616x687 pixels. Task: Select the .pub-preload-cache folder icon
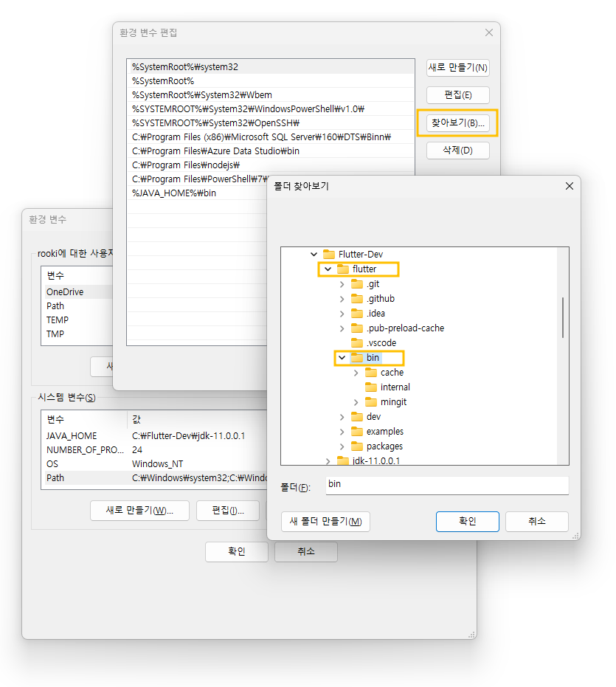[357, 328]
